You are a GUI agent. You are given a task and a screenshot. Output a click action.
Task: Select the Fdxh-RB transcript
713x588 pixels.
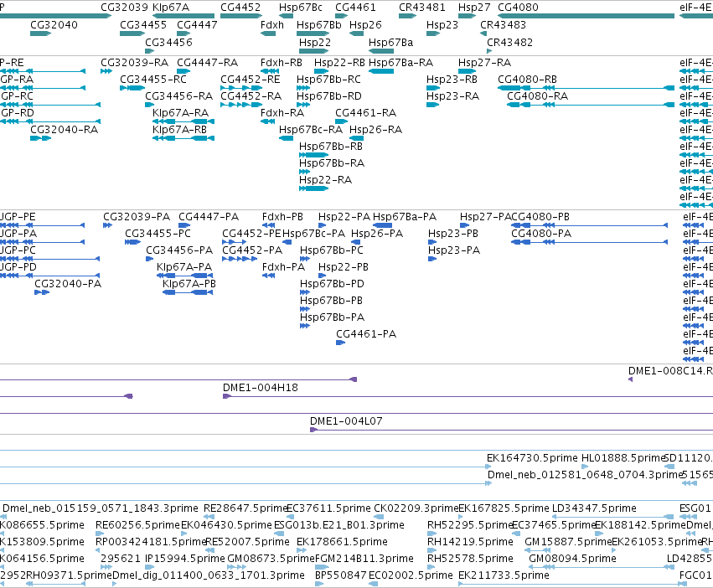[270, 71]
